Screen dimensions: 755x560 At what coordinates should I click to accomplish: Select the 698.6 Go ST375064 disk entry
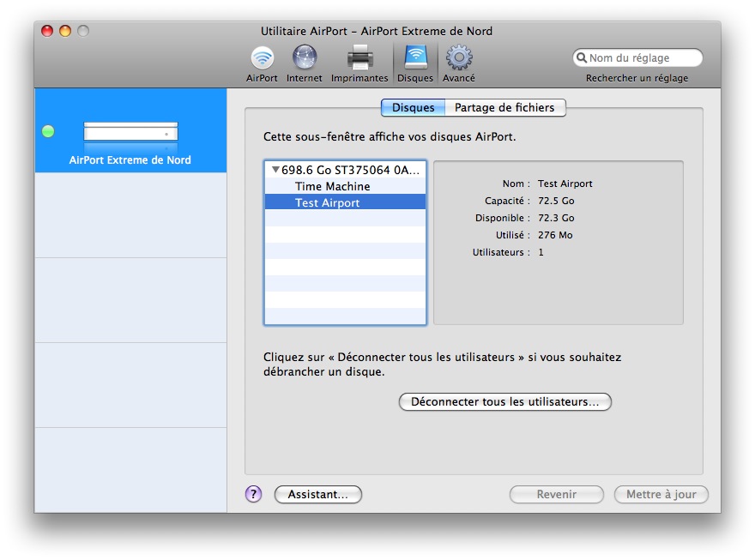point(345,170)
